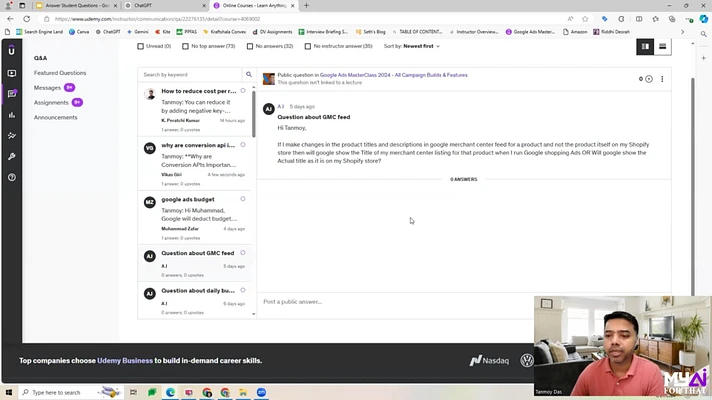This screenshot has width=712, height=400.
Task: Open the Resources help icon in sidebar
Action: pos(12,178)
